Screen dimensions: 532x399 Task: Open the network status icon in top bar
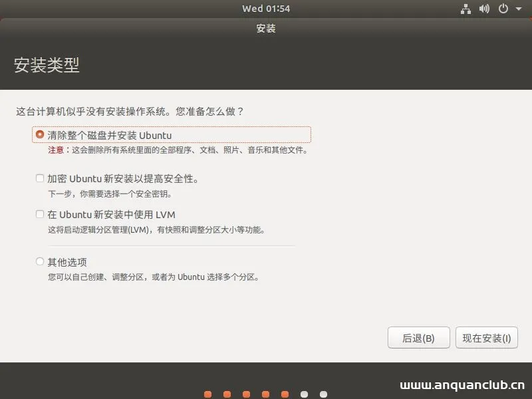465,9
